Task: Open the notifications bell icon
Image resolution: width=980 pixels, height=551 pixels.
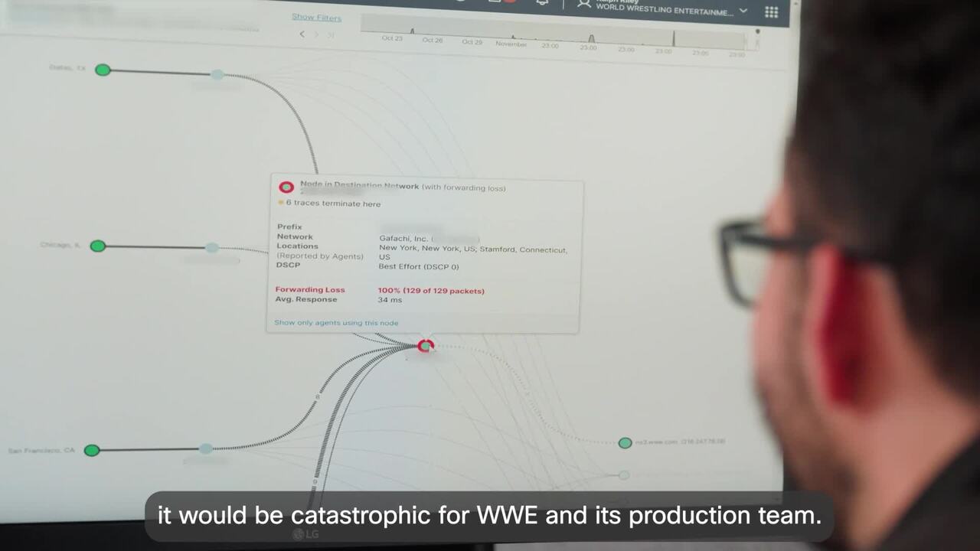Action: pos(542,3)
